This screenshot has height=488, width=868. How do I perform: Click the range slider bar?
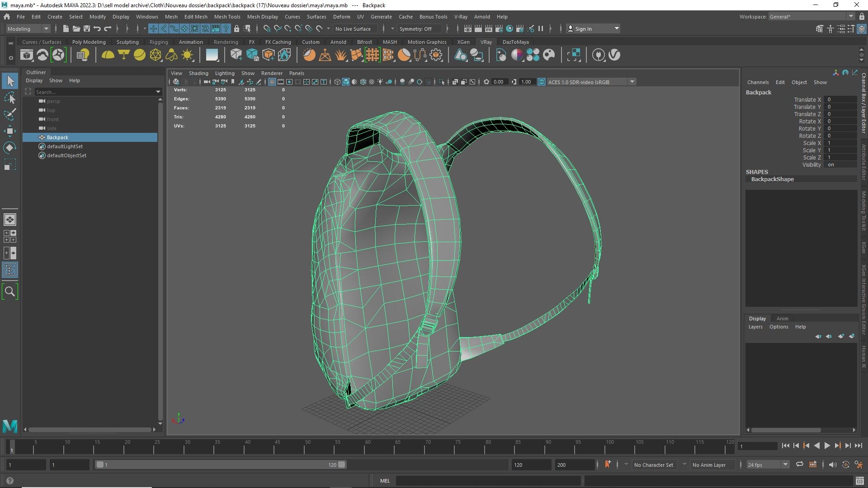point(221,465)
